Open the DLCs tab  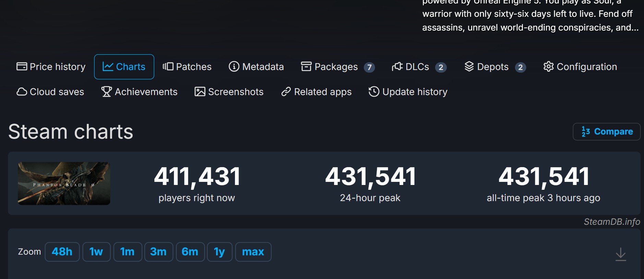tap(419, 67)
